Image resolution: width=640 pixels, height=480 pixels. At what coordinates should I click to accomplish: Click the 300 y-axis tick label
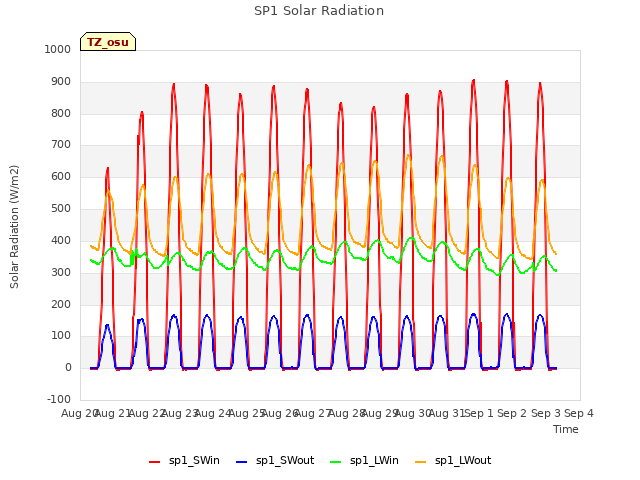(x=61, y=272)
